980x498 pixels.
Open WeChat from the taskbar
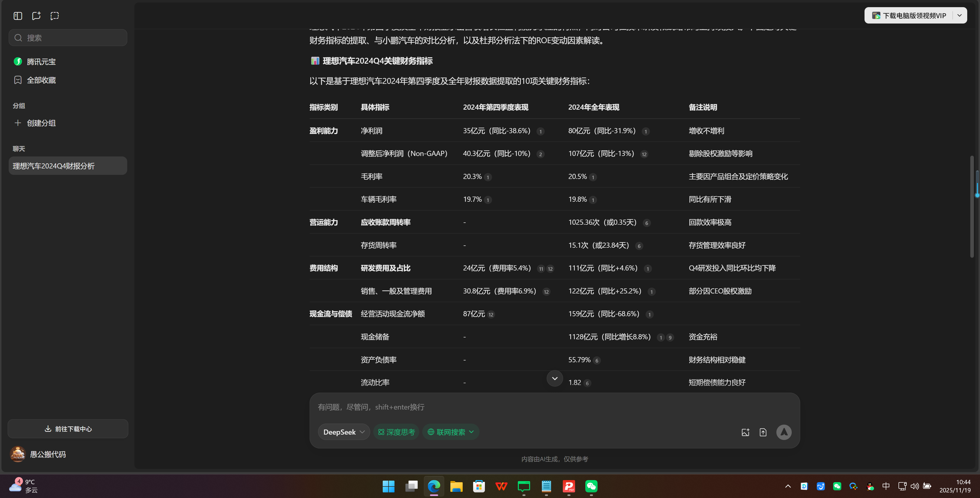(591, 486)
